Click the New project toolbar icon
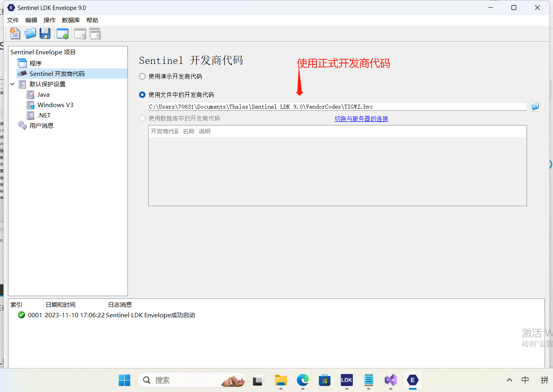This screenshot has width=553, height=392. 15,34
